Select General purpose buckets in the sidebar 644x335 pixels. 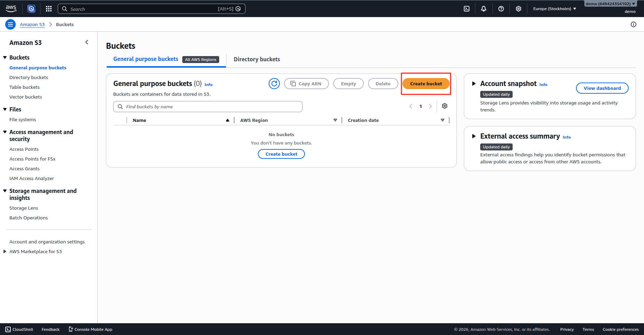[38, 68]
